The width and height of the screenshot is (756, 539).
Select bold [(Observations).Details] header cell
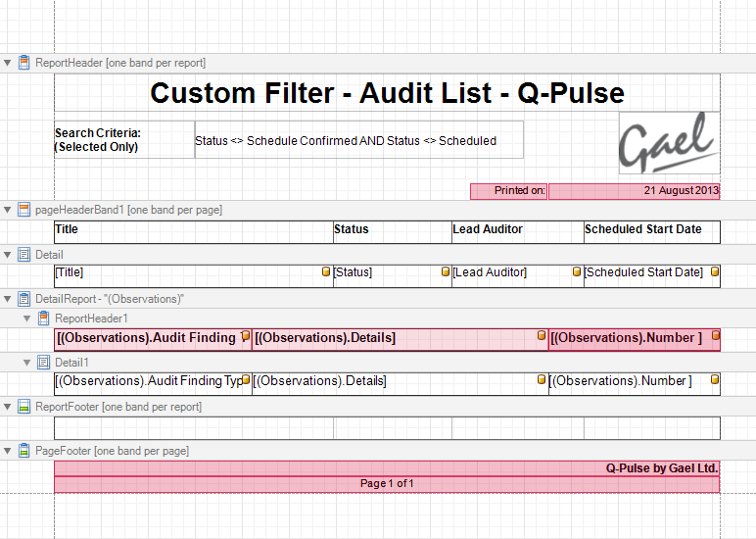[x=401, y=340]
